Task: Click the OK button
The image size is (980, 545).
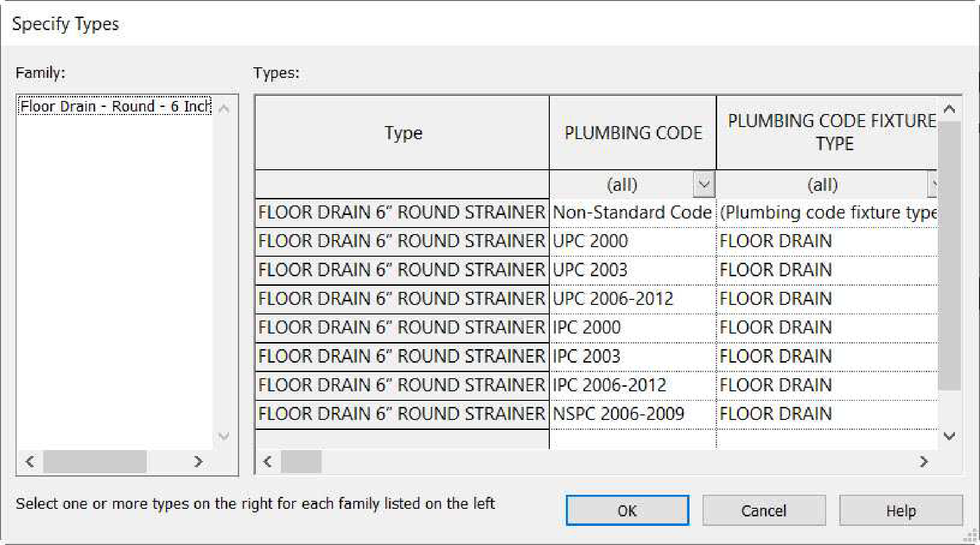Action: pyautogui.click(x=627, y=510)
